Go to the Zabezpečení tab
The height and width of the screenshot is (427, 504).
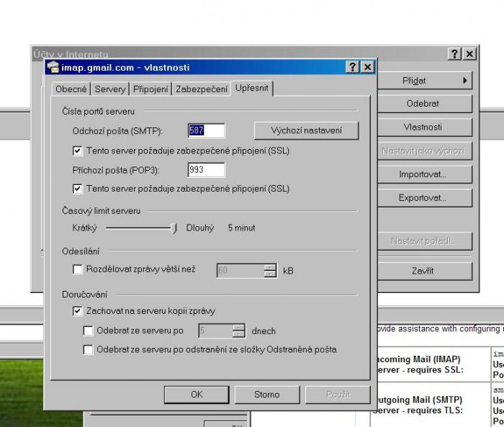point(202,89)
